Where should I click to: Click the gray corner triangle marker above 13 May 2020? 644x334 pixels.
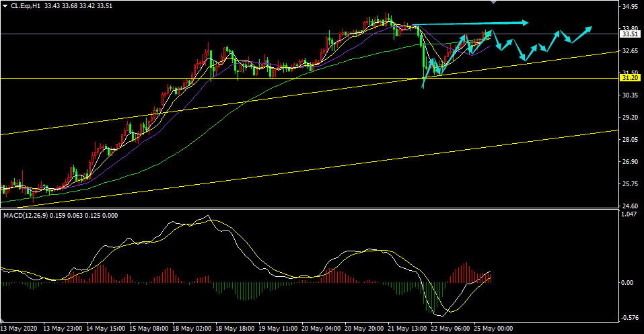pos(3,320)
